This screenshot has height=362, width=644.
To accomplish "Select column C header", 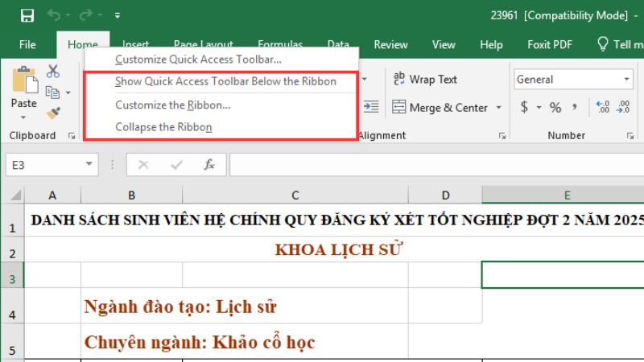I will 295,195.
